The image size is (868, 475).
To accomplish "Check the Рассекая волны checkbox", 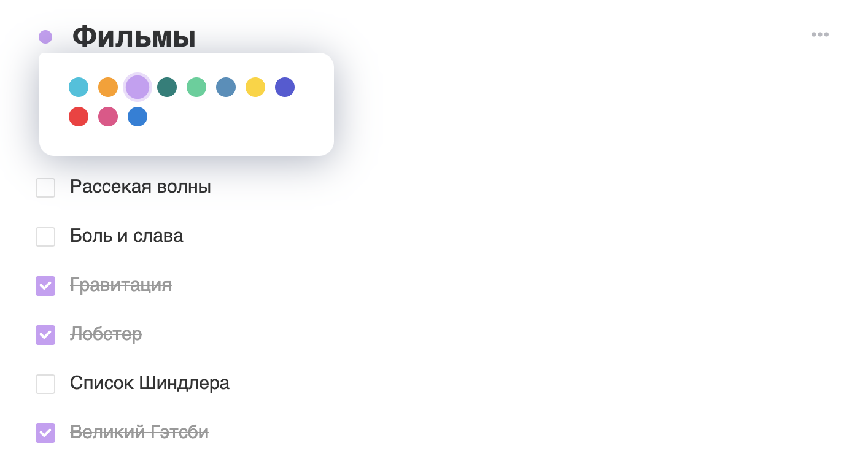I will pyautogui.click(x=45, y=188).
